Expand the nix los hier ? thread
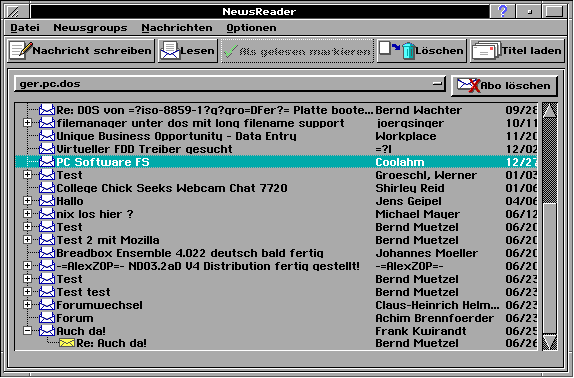This screenshot has width=574, height=378. (x=27, y=214)
